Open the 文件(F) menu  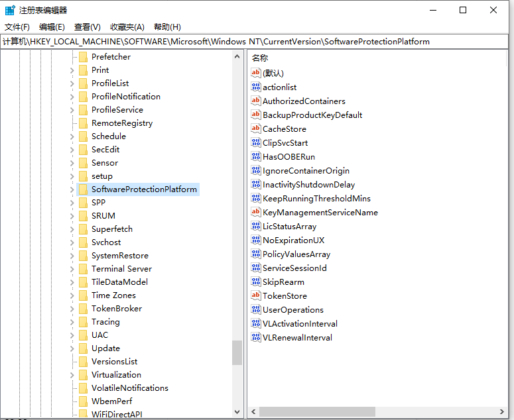17,26
